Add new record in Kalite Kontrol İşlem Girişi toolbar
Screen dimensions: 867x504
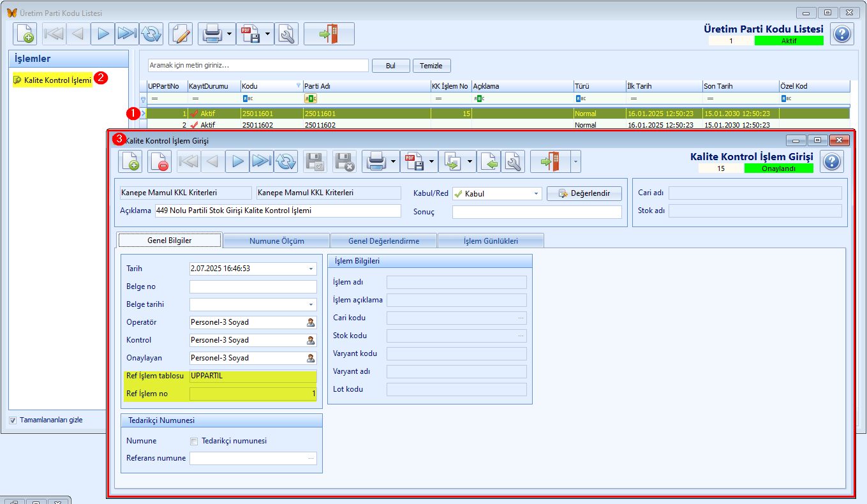coord(130,162)
